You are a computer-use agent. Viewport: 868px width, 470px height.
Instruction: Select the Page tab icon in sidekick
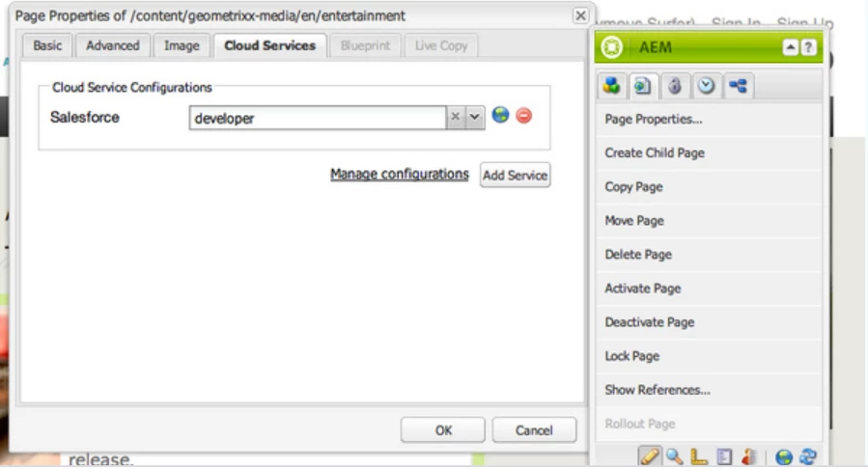pos(642,86)
